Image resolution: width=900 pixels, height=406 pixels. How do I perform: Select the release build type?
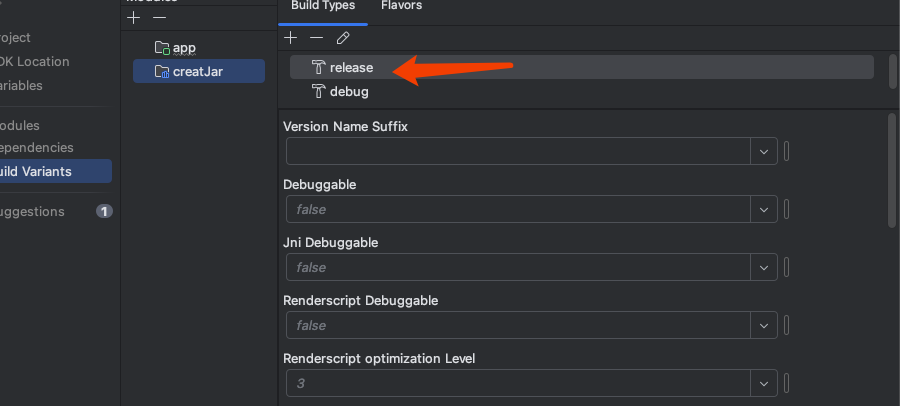click(x=351, y=67)
